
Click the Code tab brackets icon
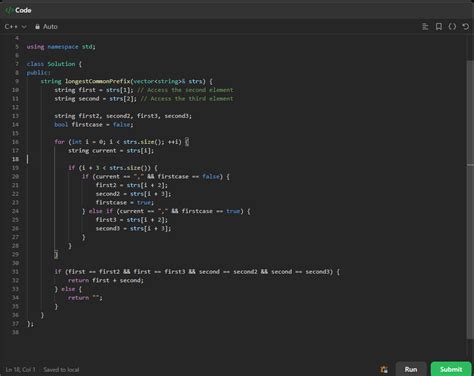coord(9,10)
